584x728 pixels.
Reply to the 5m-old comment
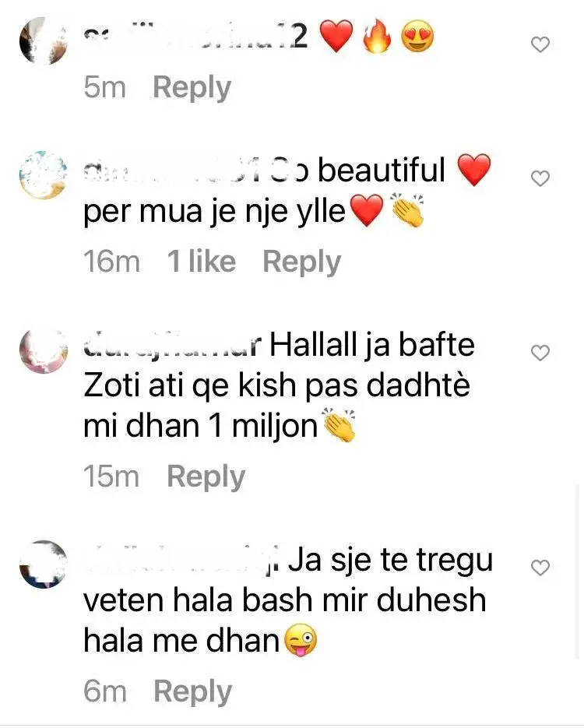coord(192,87)
